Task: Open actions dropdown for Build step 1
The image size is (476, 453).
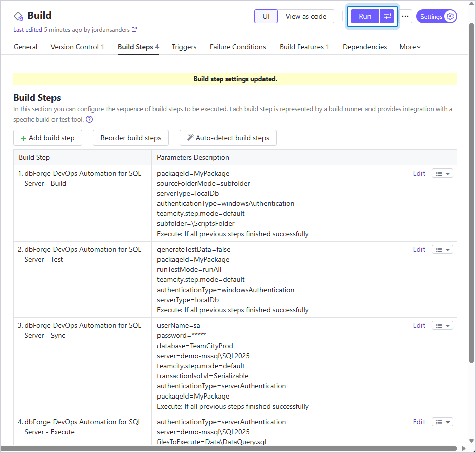Action: (442, 173)
